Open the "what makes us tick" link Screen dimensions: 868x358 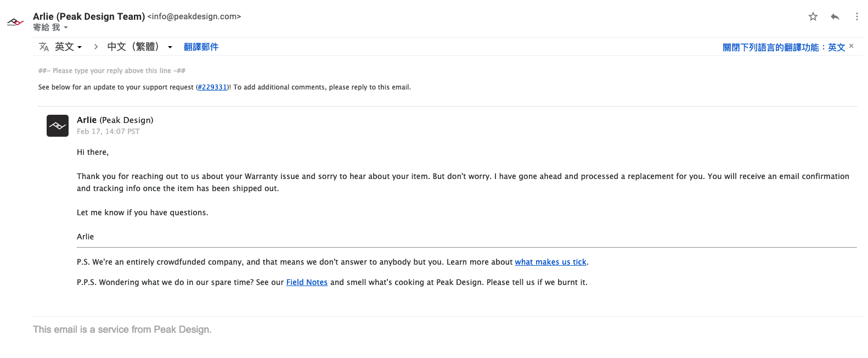tap(550, 262)
